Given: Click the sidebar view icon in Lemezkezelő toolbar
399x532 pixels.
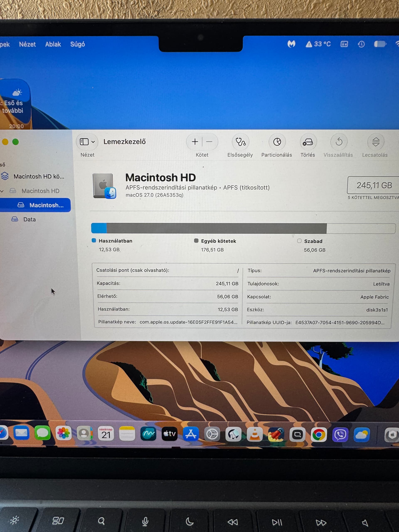Looking at the screenshot, I should pos(84,142).
